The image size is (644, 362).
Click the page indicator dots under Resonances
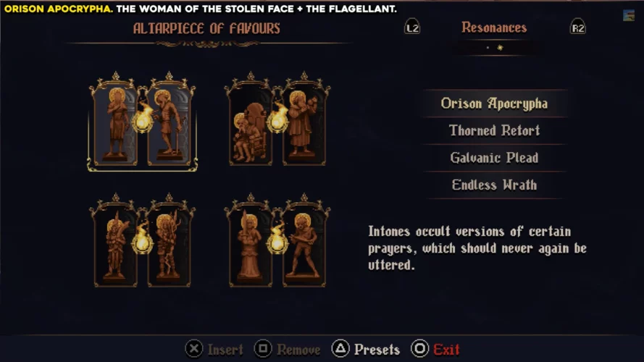point(494,48)
